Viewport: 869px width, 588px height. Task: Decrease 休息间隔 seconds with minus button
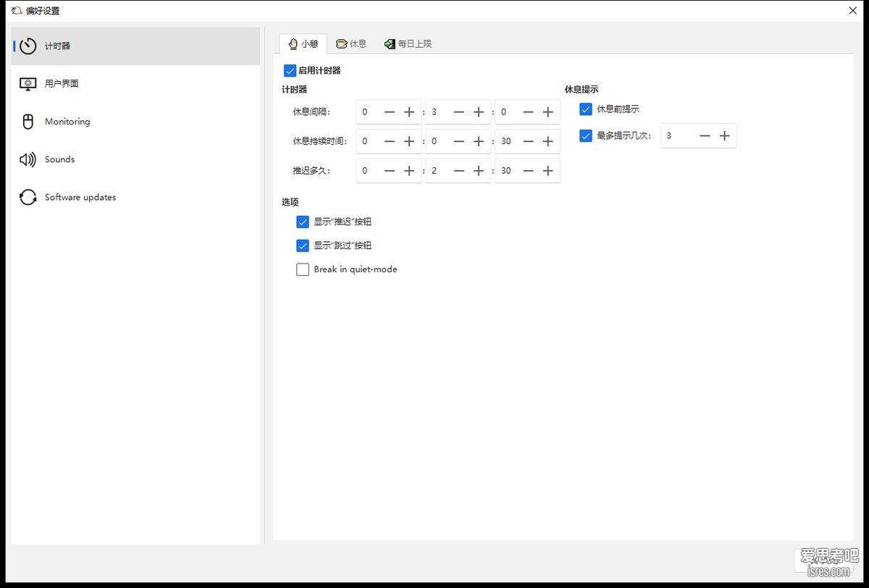coord(529,112)
